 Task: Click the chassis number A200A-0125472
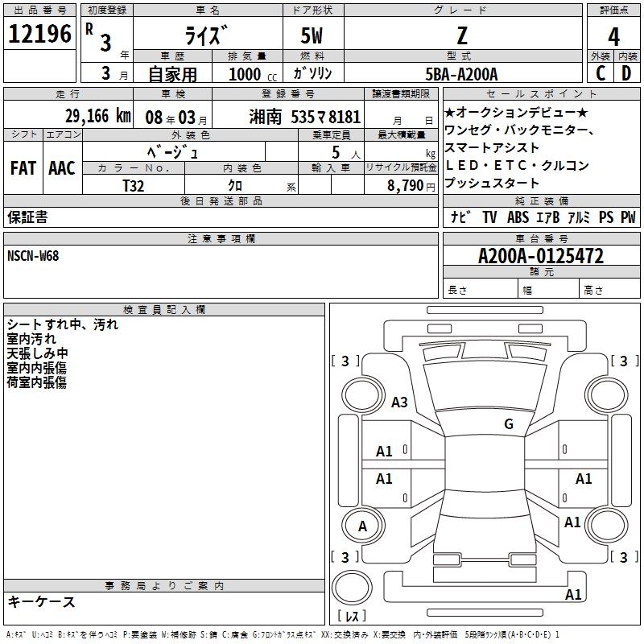[541, 256]
